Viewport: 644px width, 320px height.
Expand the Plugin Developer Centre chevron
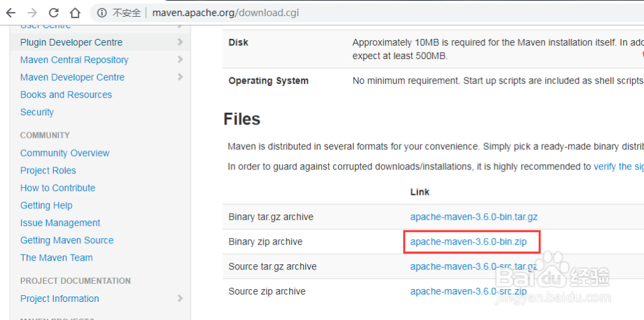(180, 42)
